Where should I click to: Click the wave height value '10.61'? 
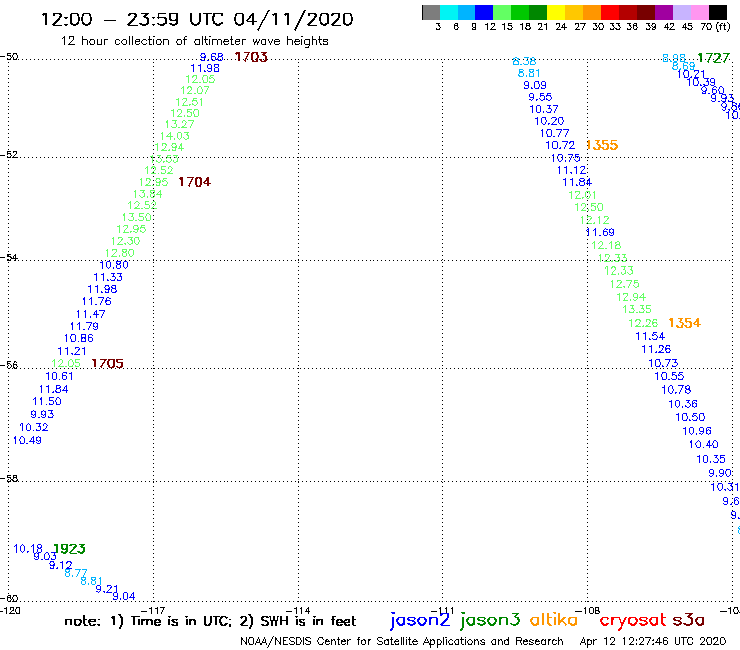[x=59, y=376]
